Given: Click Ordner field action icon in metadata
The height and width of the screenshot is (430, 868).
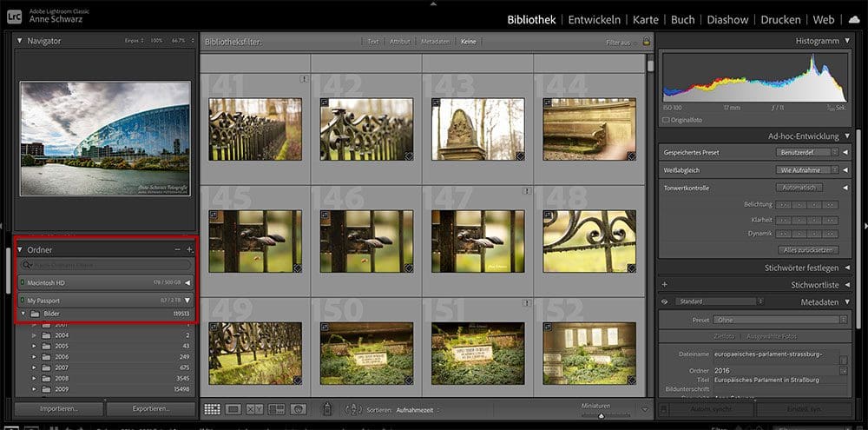Looking at the screenshot, I should coord(843,371).
